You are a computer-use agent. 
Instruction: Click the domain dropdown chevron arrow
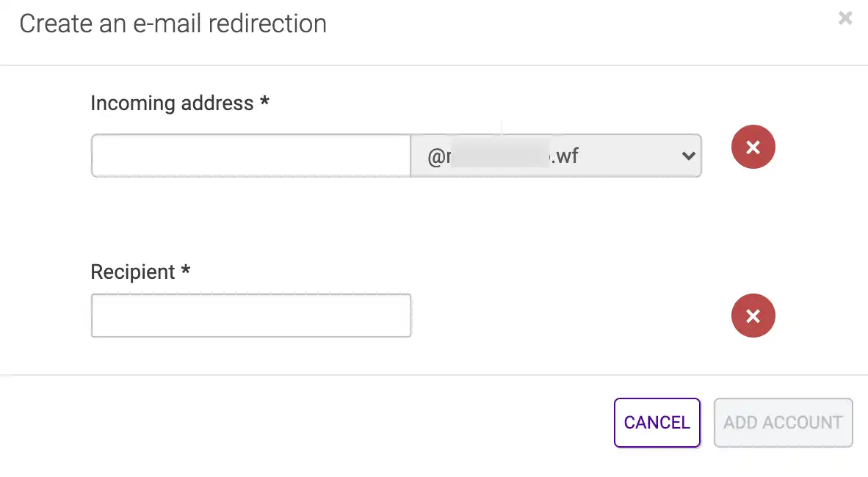tap(688, 156)
